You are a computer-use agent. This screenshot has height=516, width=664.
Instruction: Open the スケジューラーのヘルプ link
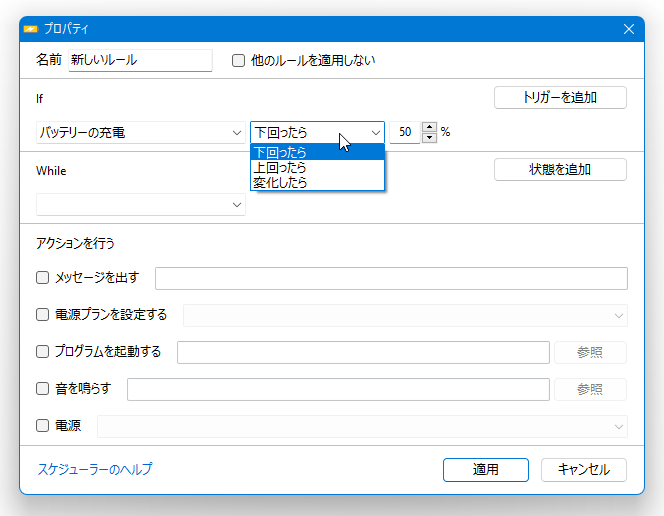coord(95,469)
